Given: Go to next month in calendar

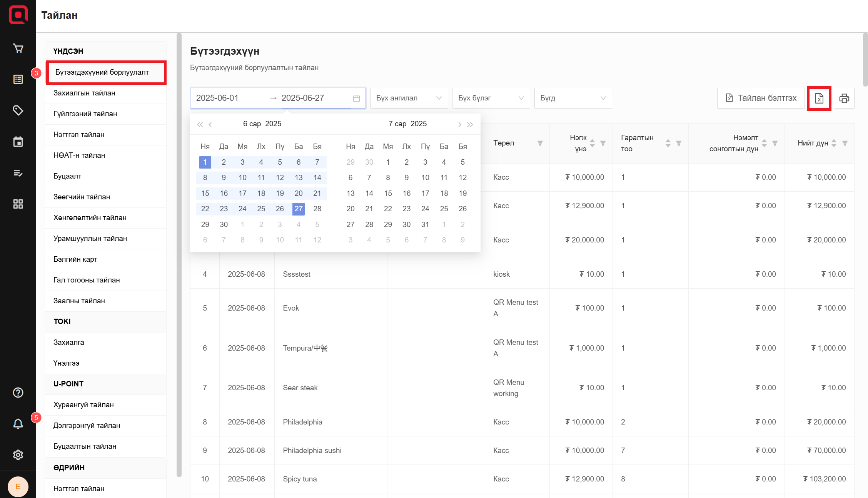Looking at the screenshot, I should click(x=459, y=124).
